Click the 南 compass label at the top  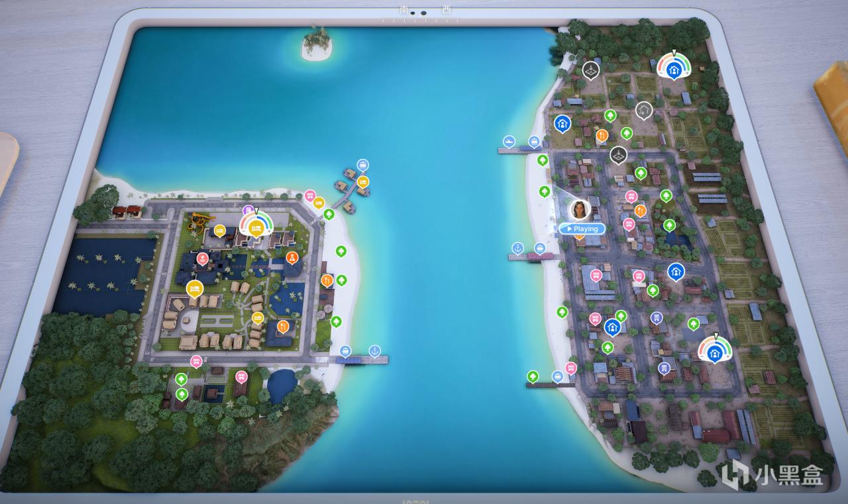[404, 10]
